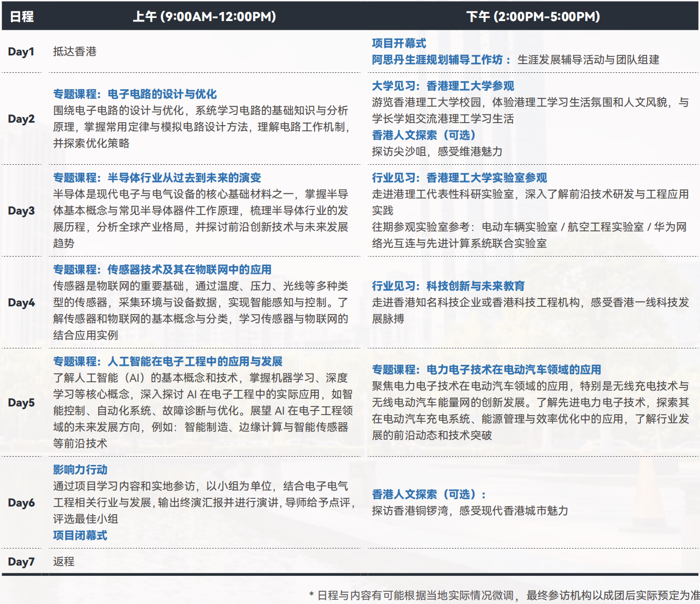Click the line starting 了解人工智能（AI）的基本概念
The image size is (700, 604).
tap(201, 378)
